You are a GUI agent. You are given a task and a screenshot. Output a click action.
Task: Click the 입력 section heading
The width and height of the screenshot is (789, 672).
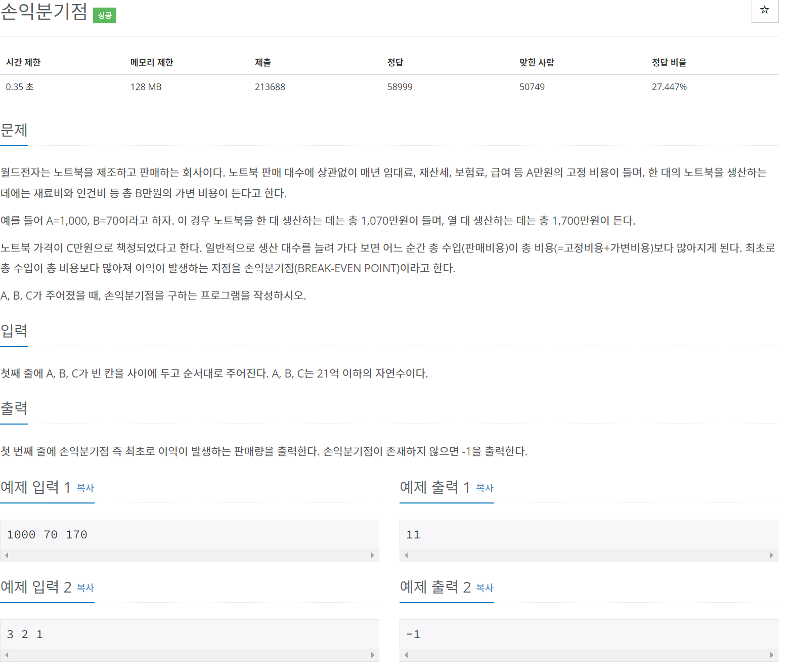(14, 331)
